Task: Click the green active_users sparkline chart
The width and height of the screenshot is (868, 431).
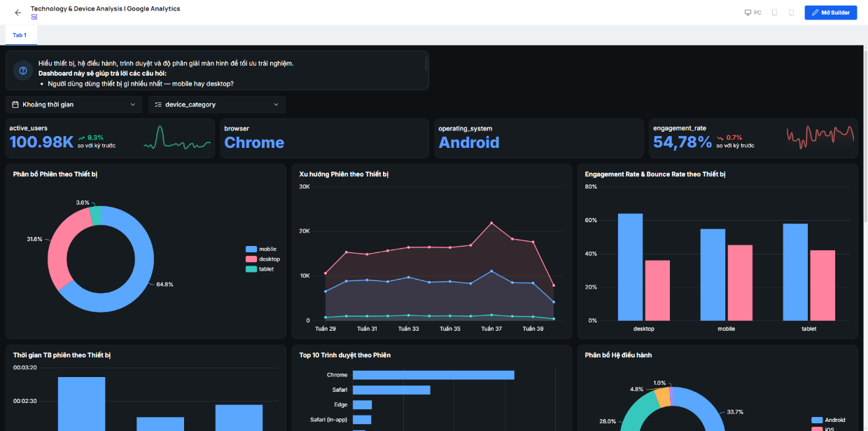Action: 177,137
